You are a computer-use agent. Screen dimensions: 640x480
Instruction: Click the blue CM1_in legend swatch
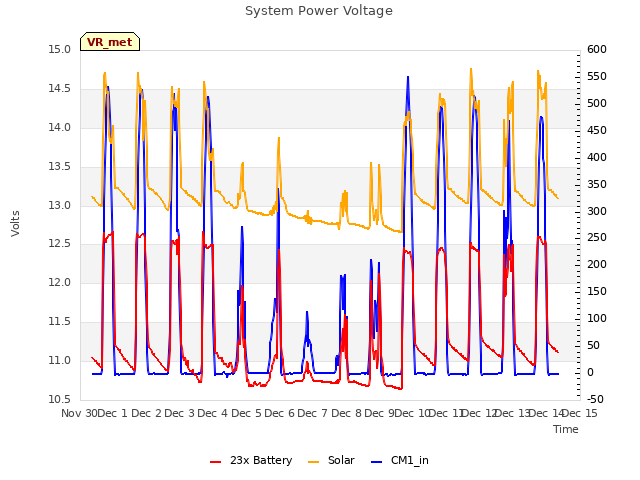(377, 462)
